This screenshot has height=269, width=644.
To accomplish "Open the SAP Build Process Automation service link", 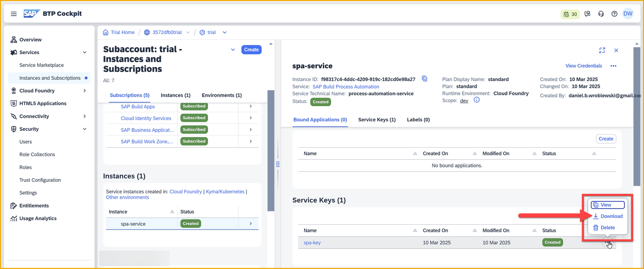I will pyautogui.click(x=346, y=87).
